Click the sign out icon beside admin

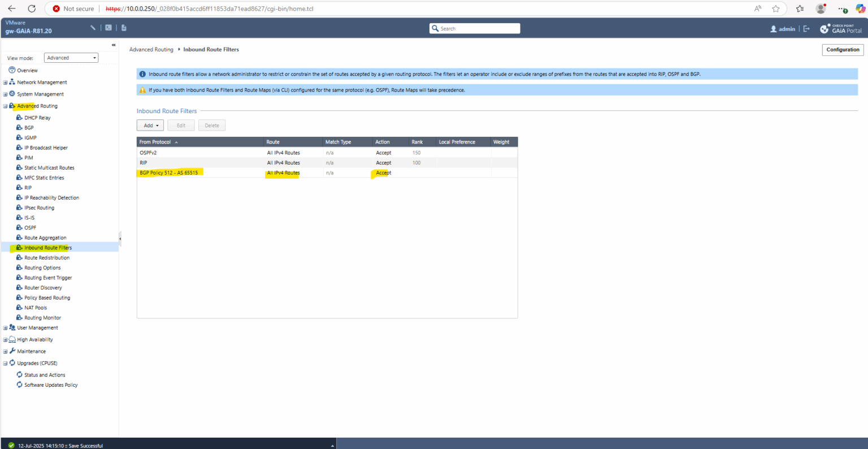click(806, 29)
